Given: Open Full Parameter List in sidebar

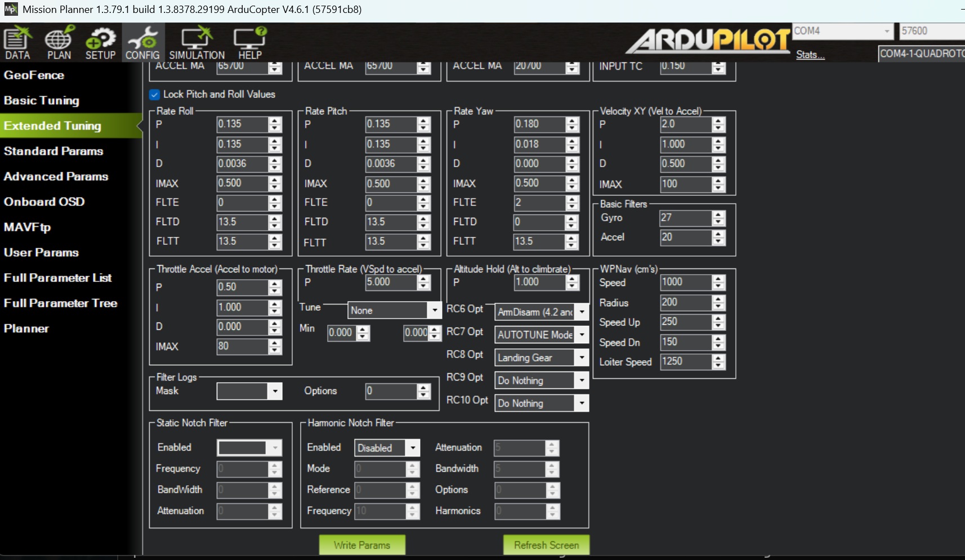Looking at the screenshot, I should pos(57,277).
